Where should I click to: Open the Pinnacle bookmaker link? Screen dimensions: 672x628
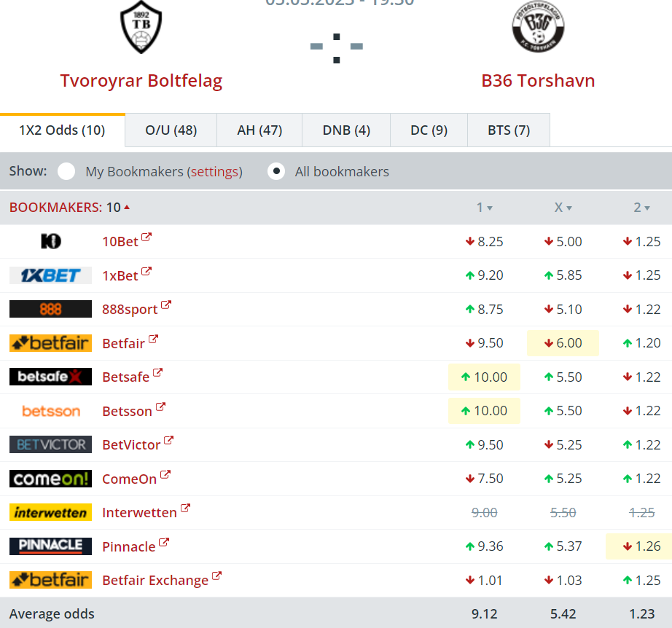[128, 546]
